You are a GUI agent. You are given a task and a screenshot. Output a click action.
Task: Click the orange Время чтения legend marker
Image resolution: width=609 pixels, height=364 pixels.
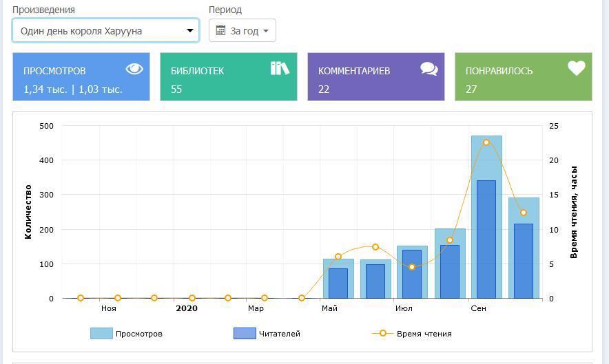(382, 334)
